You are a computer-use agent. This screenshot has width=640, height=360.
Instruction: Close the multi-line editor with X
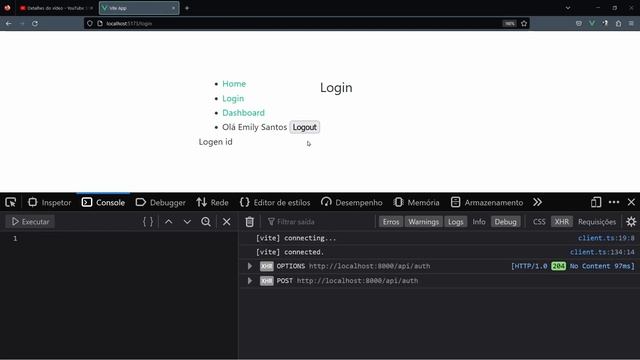(227, 222)
